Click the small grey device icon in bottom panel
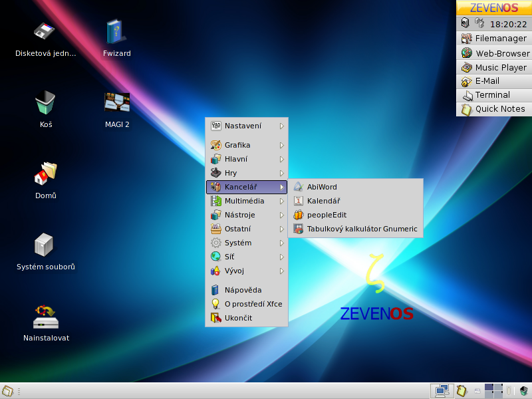This screenshot has width=532, height=399. pos(477,391)
